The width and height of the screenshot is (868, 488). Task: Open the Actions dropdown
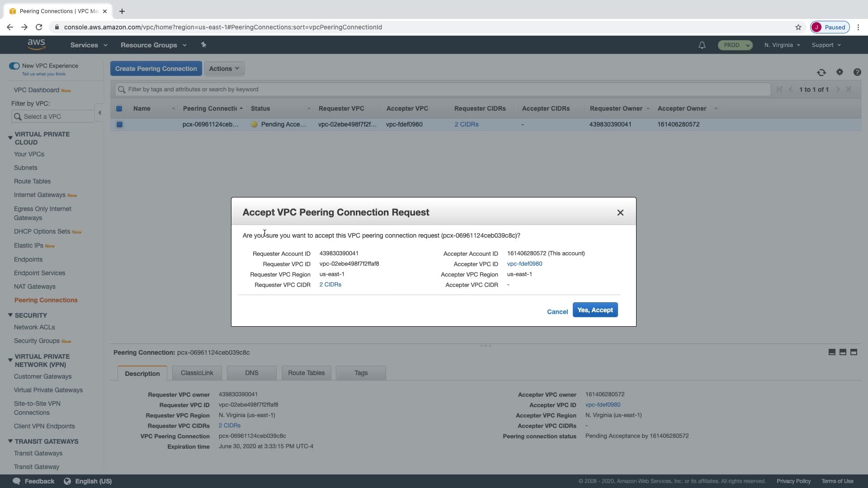click(224, 69)
